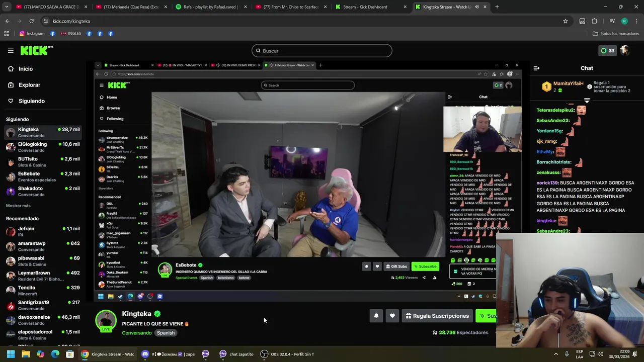Viewport: 644px width, 362px height.
Task: Open pibewasabi recommended channel
Action: pyautogui.click(x=43, y=261)
